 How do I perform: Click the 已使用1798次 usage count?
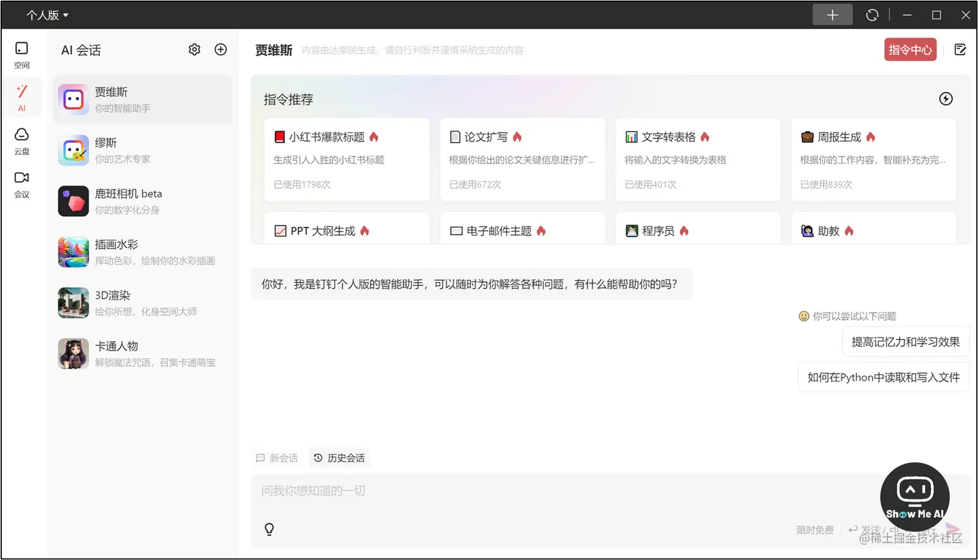[x=302, y=184]
